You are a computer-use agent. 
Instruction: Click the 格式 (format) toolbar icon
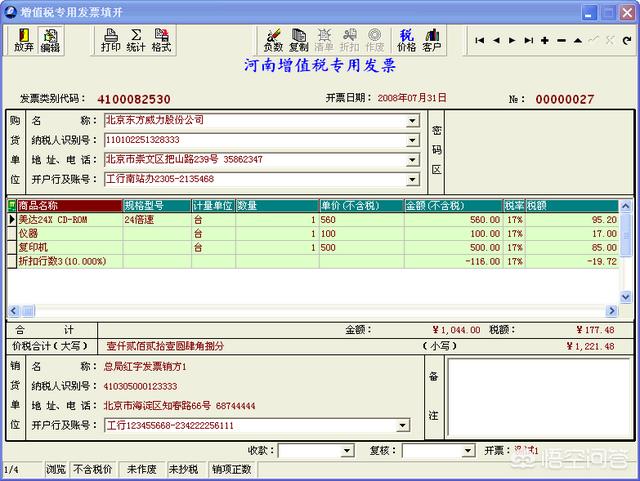161,40
